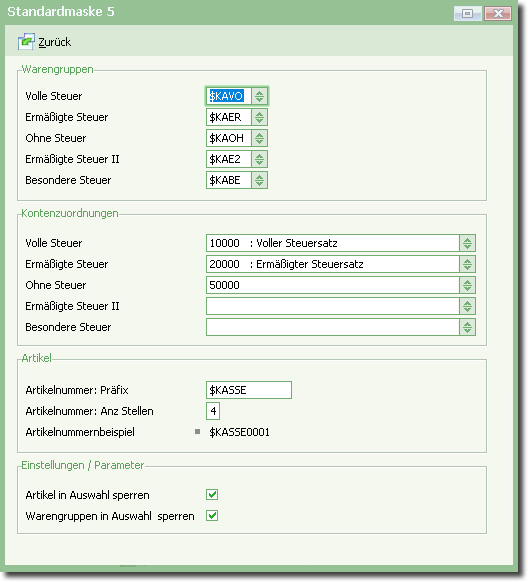Viewport: 528px width, 582px height.
Task: Uncheck Artikel in Auswahl sperren
Action: (212, 495)
